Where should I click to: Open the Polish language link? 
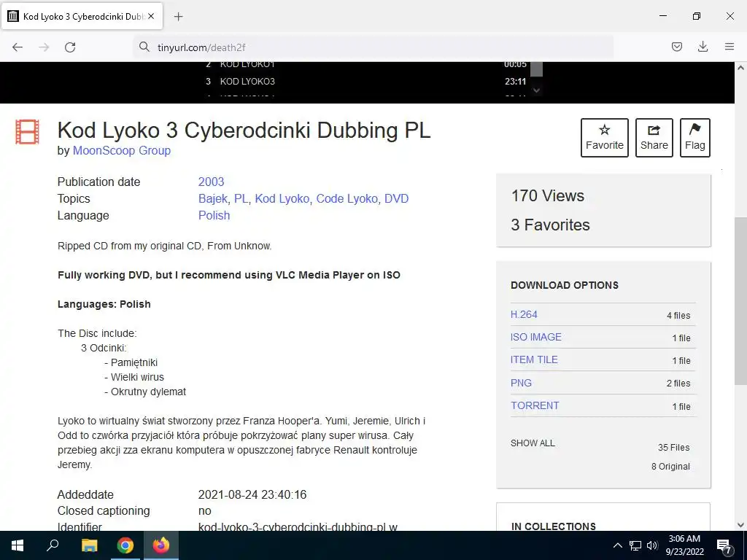click(214, 215)
